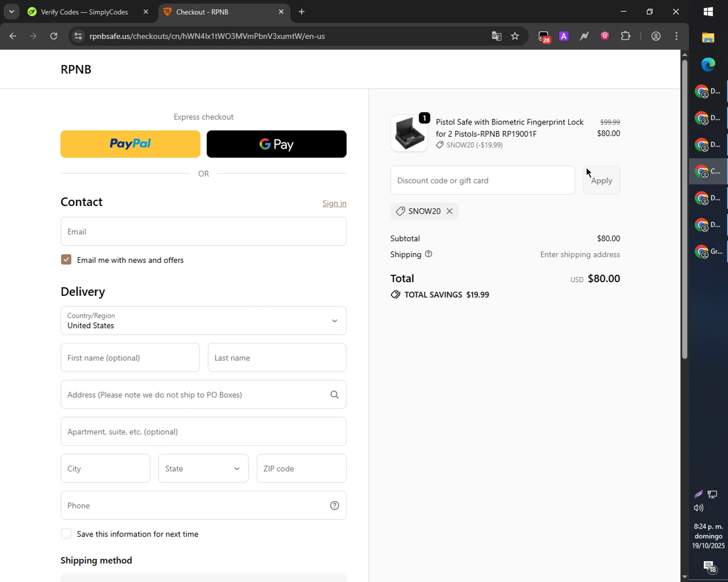Click the Sign in link
728x582 pixels.
pyautogui.click(x=334, y=203)
